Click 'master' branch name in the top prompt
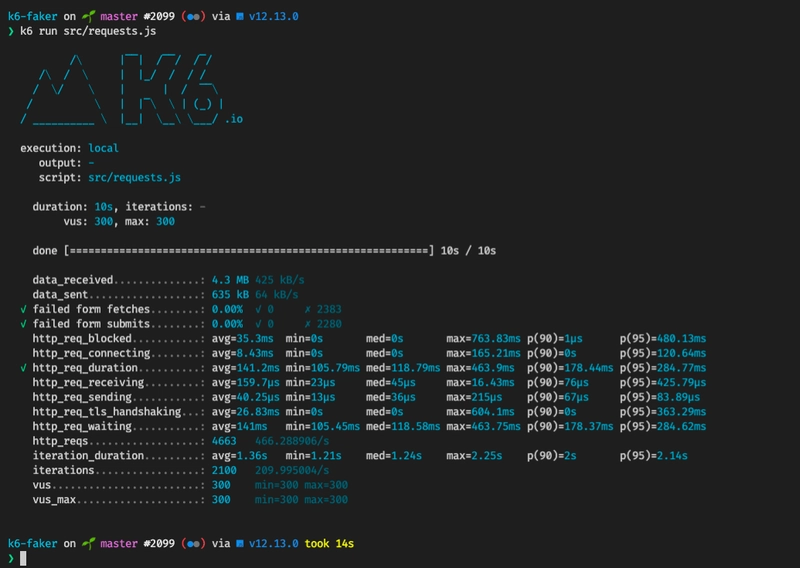800x568 pixels. tap(119, 16)
